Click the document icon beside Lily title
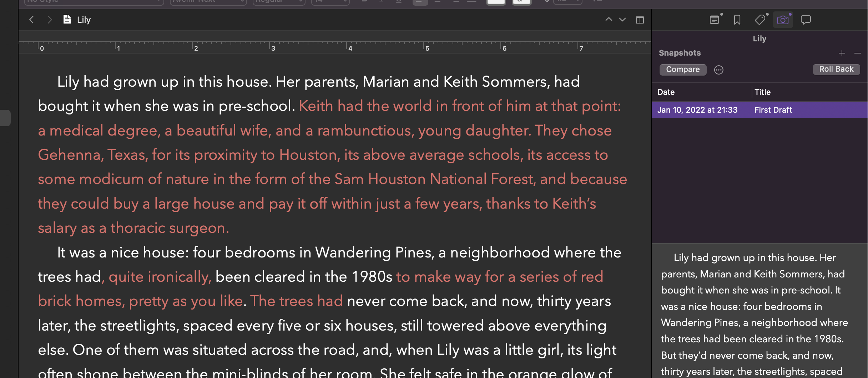This screenshot has height=378, width=868. click(67, 19)
